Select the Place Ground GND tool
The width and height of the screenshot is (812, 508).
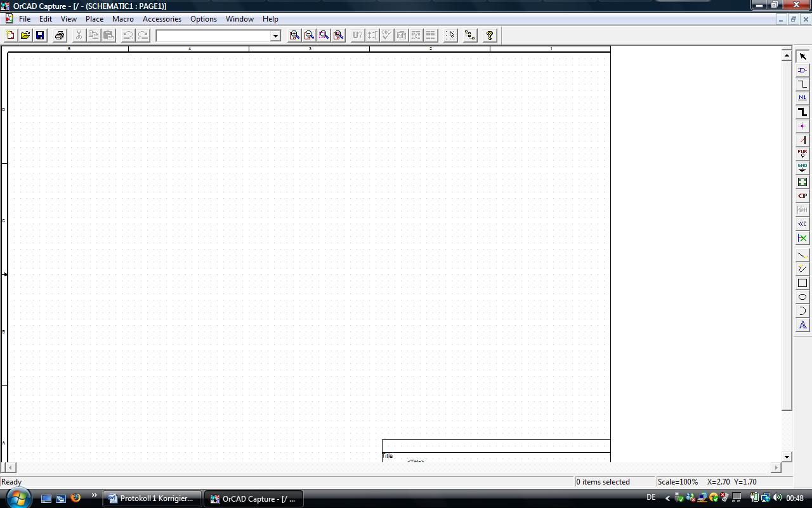[802, 168]
